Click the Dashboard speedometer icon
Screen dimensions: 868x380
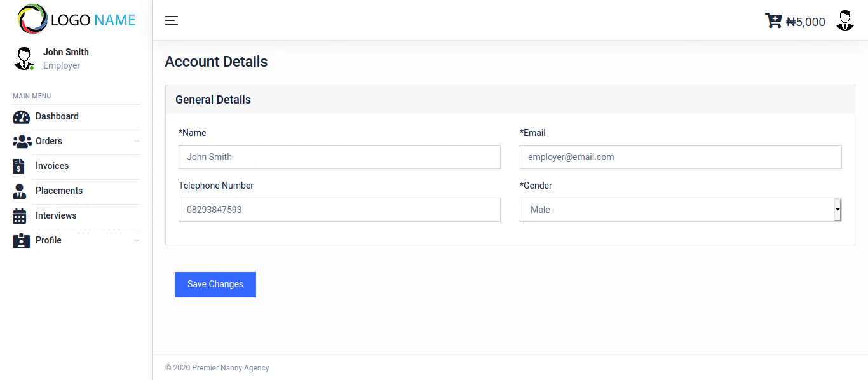point(21,117)
